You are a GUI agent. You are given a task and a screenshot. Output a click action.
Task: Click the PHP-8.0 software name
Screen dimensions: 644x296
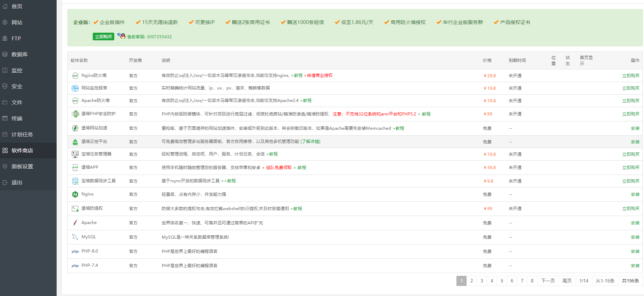click(90, 251)
